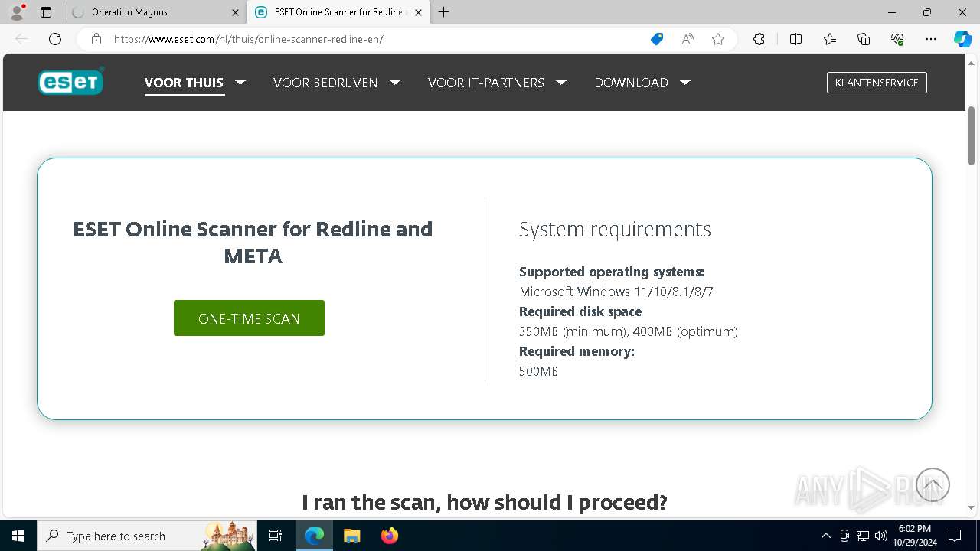The image size is (980, 551).
Task: Open Browser essentials heart icon
Action: tap(897, 39)
